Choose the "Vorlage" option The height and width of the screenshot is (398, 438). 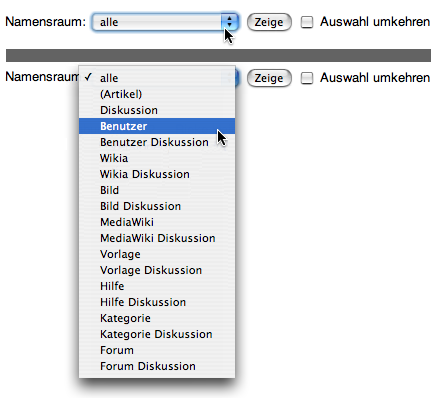tap(157, 254)
